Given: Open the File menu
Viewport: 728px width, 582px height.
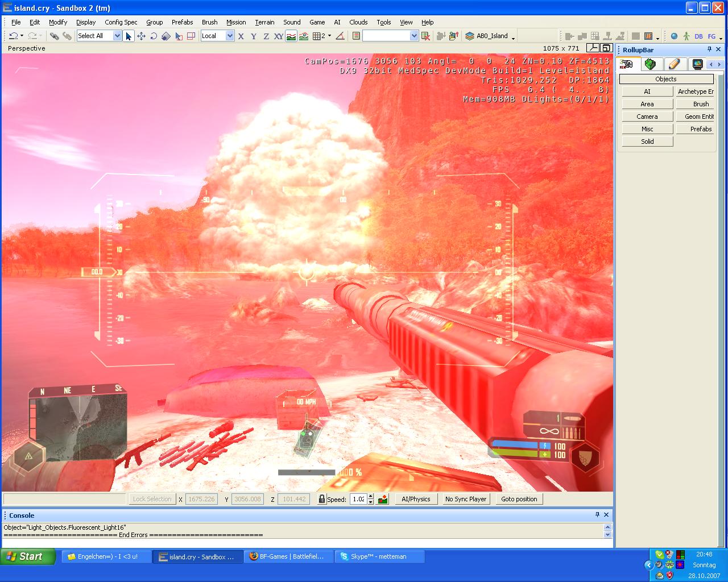Looking at the screenshot, I should coord(16,22).
